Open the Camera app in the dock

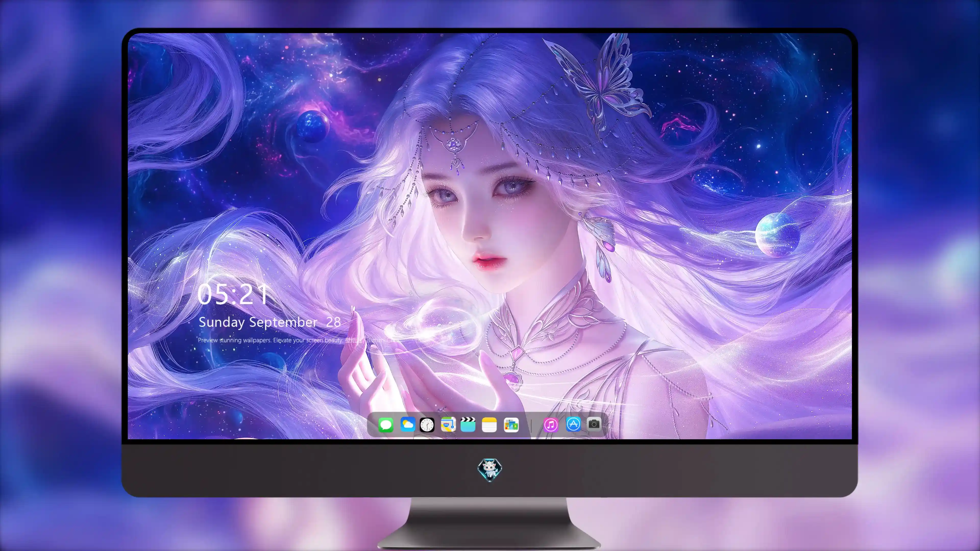(594, 424)
